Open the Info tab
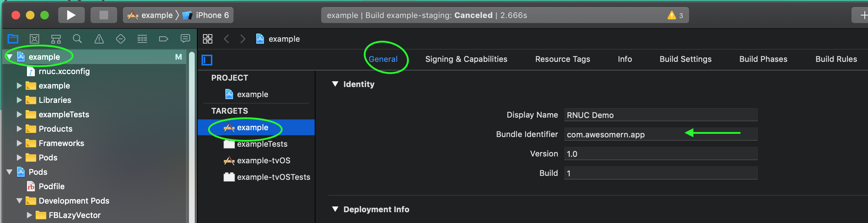The height and width of the screenshot is (223, 868). [x=625, y=59]
